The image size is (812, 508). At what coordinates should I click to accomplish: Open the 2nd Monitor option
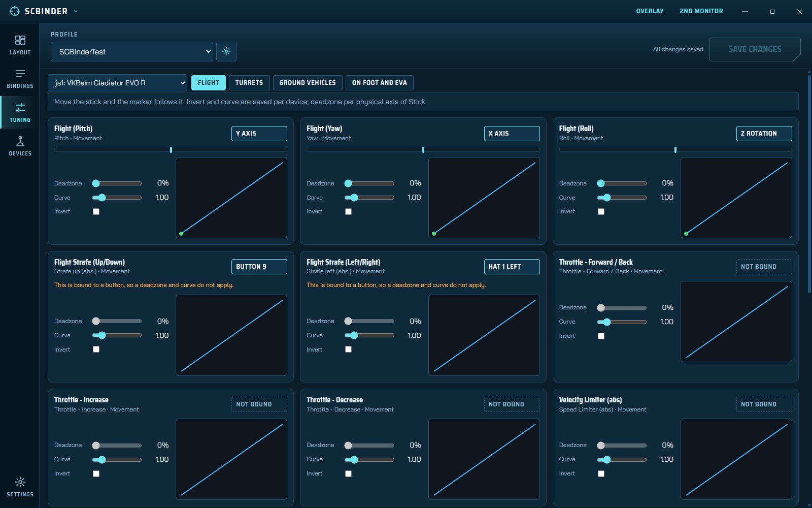click(x=701, y=11)
